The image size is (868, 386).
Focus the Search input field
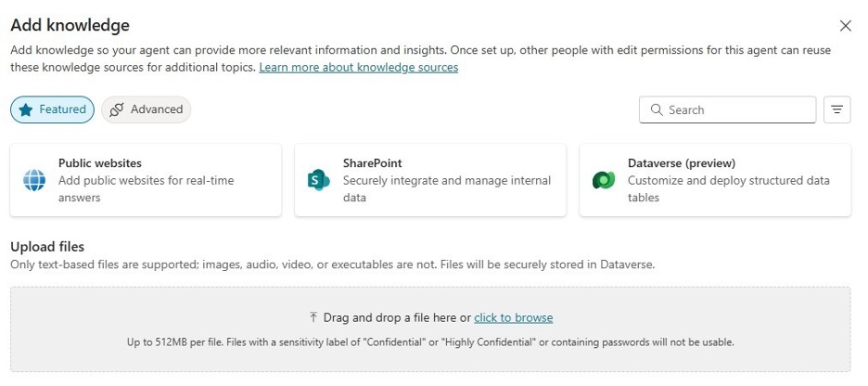click(x=727, y=109)
